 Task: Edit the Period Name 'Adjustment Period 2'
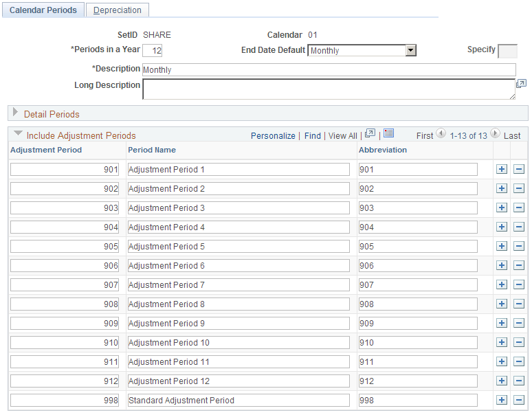click(x=239, y=188)
